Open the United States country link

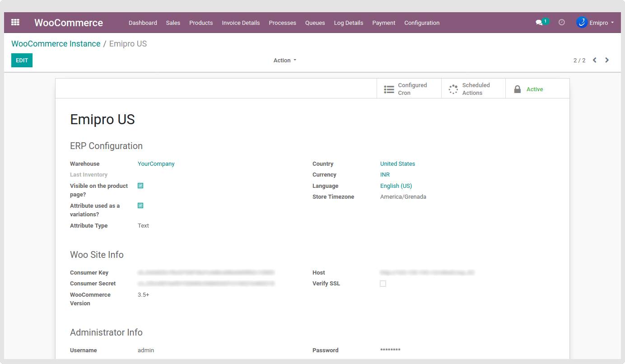click(397, 164)
